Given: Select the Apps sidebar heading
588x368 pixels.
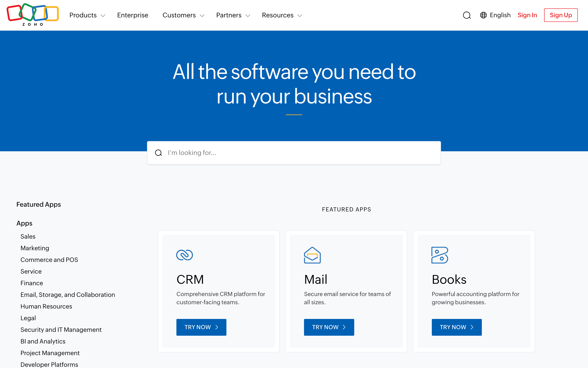Looking at the screenshot, I should tap(24, 223).
